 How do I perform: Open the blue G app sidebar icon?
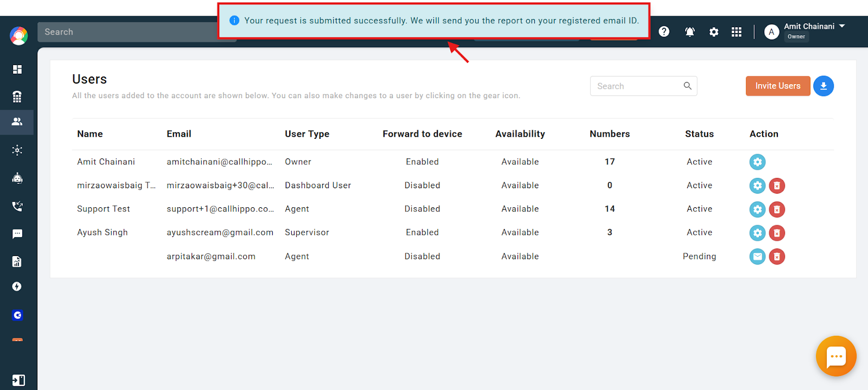click(17, 315)
